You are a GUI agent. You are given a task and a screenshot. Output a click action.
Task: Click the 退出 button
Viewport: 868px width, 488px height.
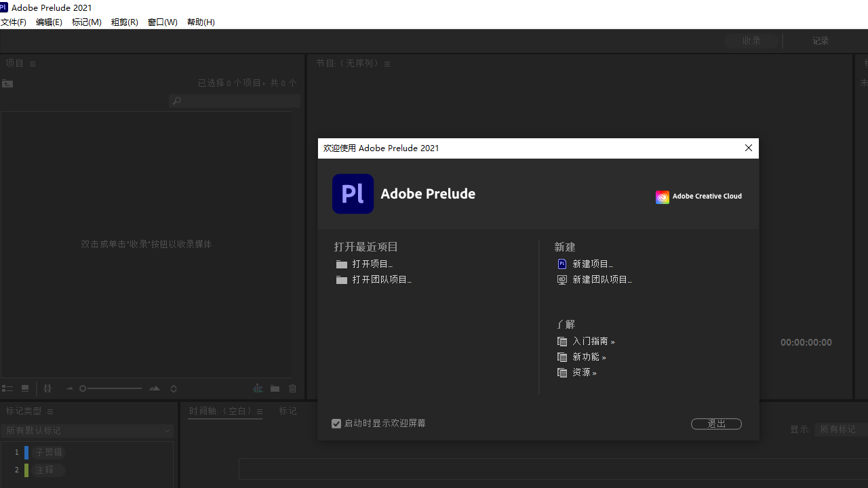point(716,424)
